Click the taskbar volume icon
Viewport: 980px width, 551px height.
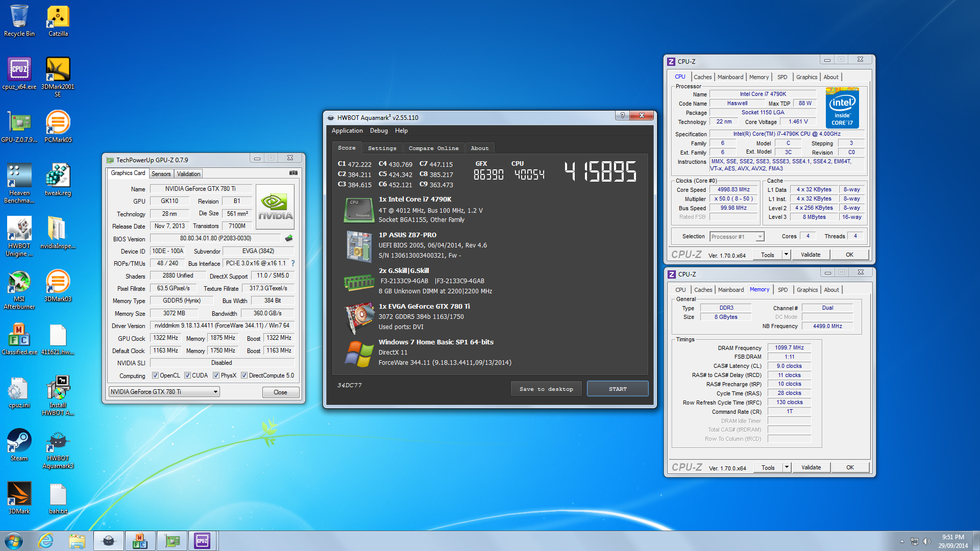coord(927,541)
